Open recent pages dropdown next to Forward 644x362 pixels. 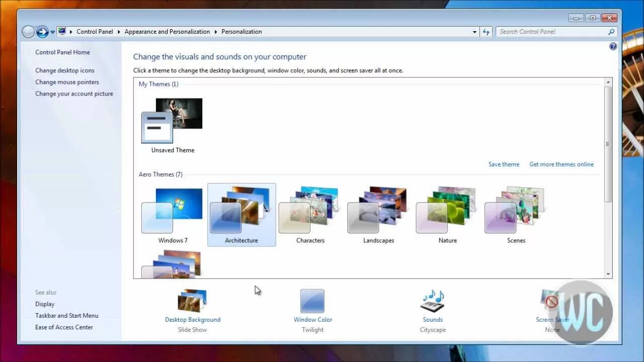point(52,32)
